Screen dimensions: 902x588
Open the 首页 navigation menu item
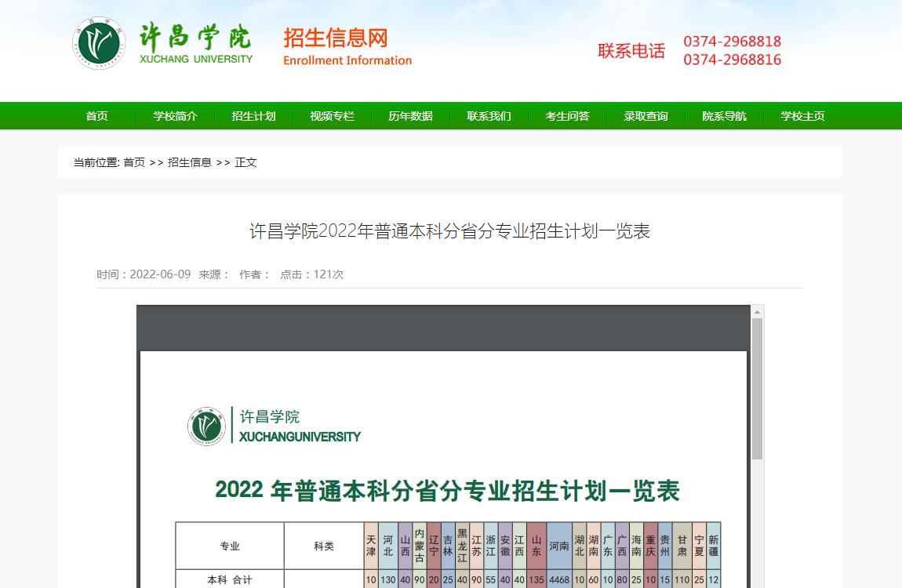96,116
